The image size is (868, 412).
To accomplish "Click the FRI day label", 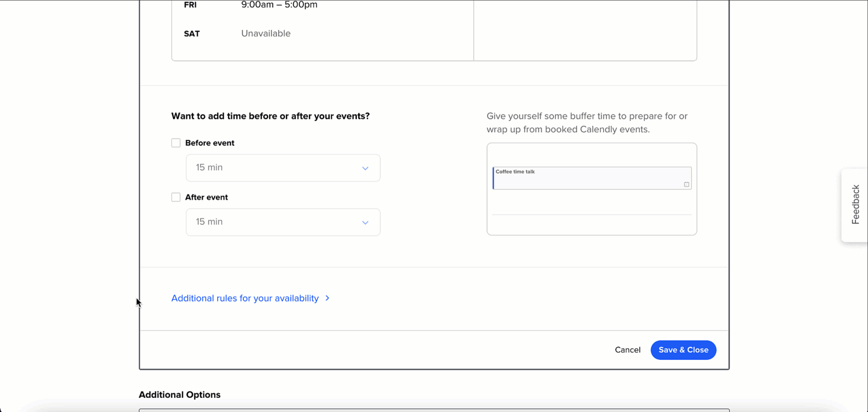I will coord(190,5).
